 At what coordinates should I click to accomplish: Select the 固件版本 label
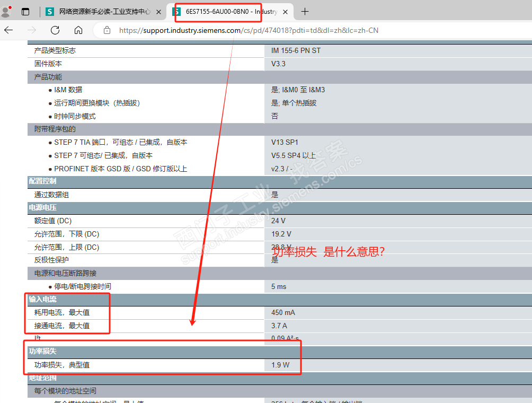pyautogui.click(x=48, y=64)
